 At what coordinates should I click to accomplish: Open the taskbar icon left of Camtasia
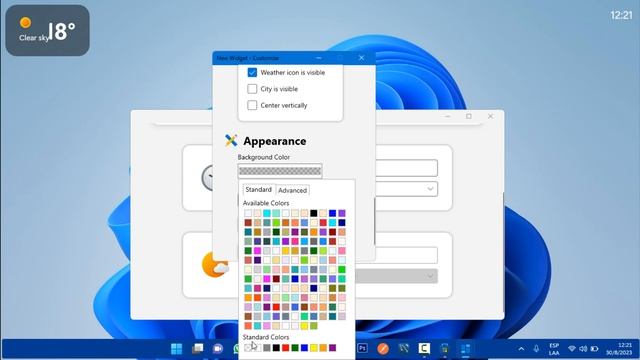[404, 349]
